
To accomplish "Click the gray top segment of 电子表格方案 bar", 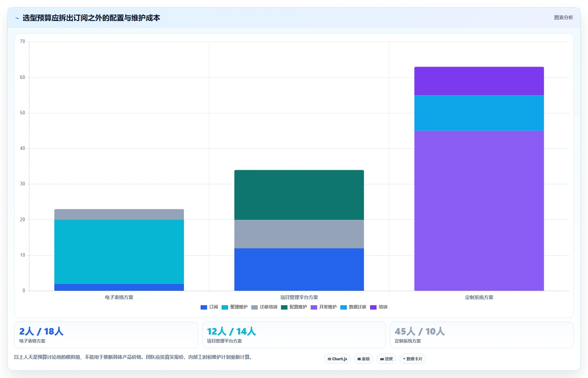I will [119, 214].
